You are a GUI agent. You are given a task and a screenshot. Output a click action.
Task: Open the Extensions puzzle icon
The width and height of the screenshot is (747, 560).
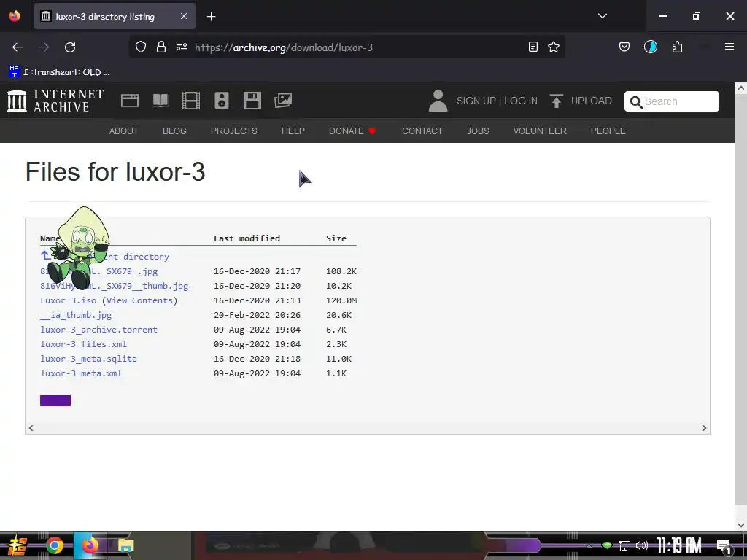[677, 47]
